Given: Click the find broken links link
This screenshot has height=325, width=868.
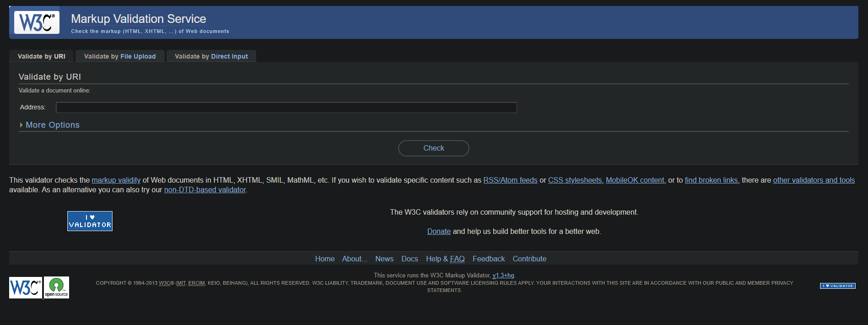Looking at the screenshot, I should [712, 180].
